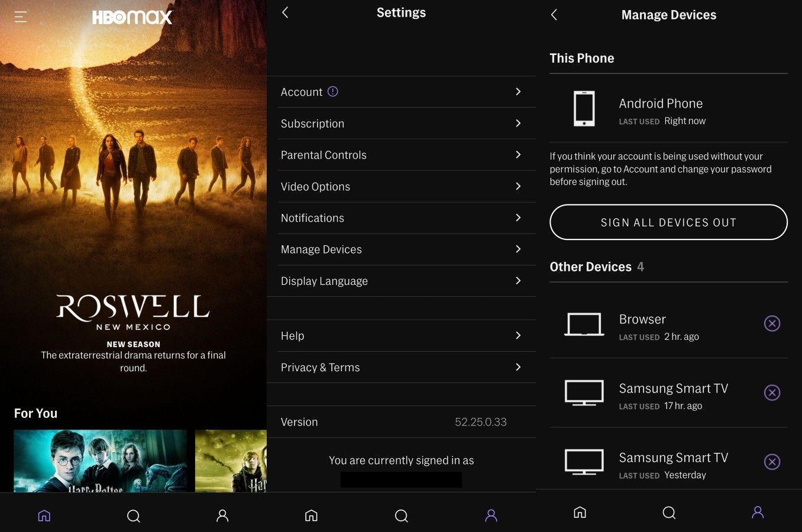Expand the Help chevron
The image size is (802, 532).
pos(518,335)
